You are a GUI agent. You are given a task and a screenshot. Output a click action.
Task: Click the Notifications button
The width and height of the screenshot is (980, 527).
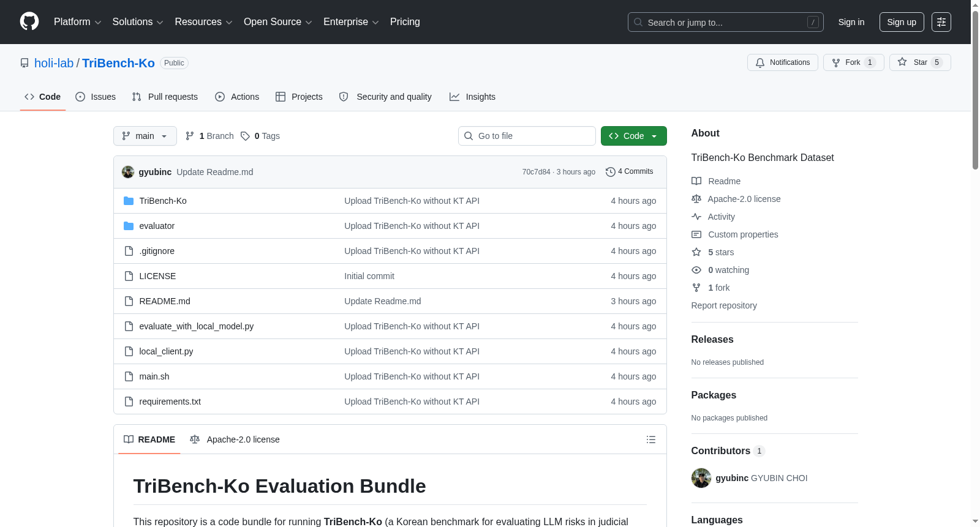coord(783,62)
